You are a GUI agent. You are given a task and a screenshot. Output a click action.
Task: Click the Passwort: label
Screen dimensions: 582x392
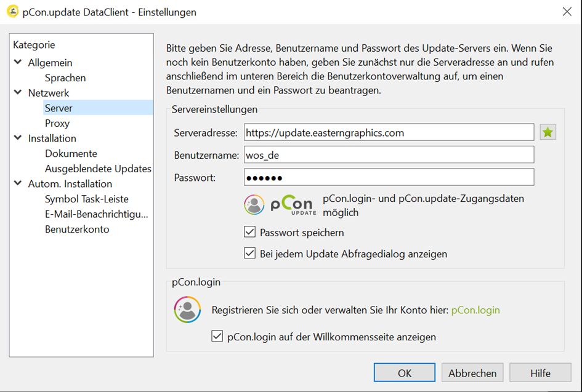pyautogui.click(x=195, y=178)
